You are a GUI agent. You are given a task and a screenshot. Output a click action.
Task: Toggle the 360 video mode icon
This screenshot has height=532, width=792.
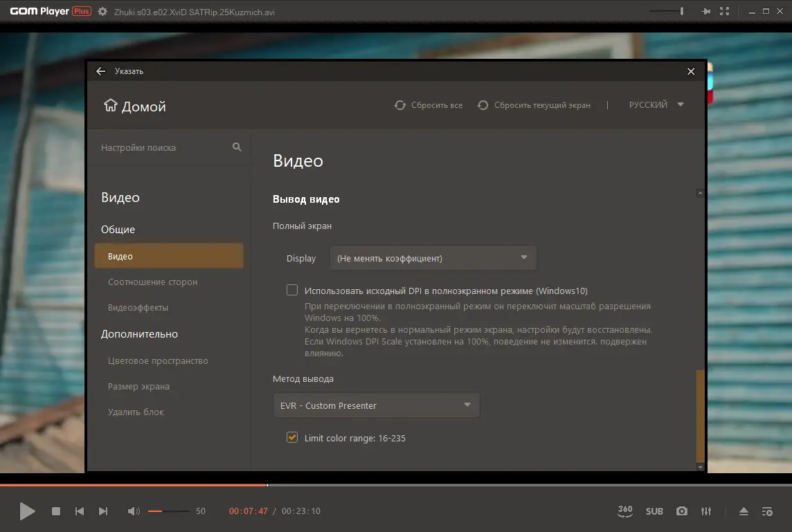click(x=625, y=511)
